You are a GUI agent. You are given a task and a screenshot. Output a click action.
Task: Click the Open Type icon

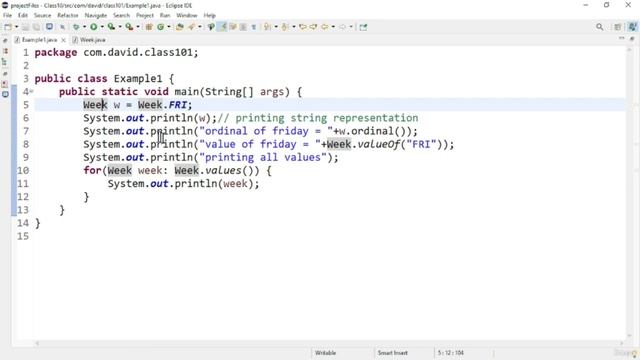tap(180, 27)
